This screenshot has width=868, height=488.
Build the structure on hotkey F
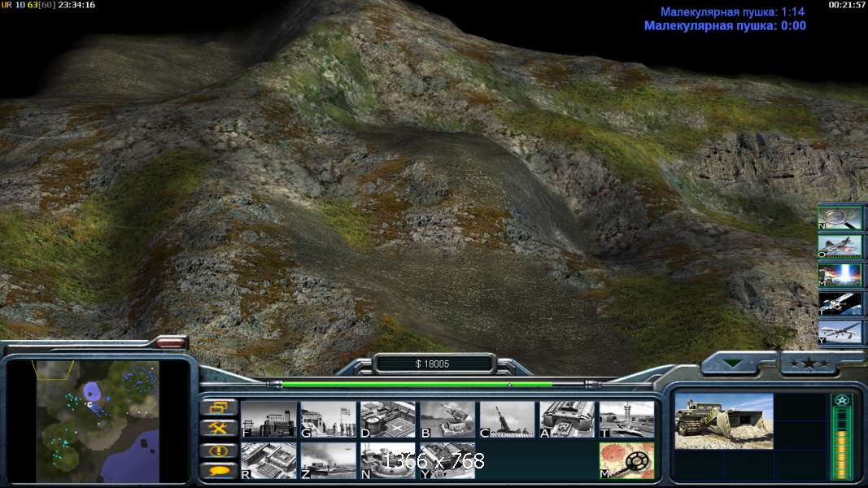click(x=268, y=419)
